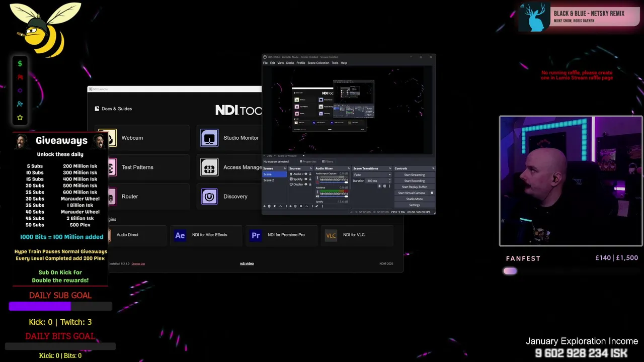The image size is (644, 362).
Task: Open transition properties three-dot menu
Action: 389,186
